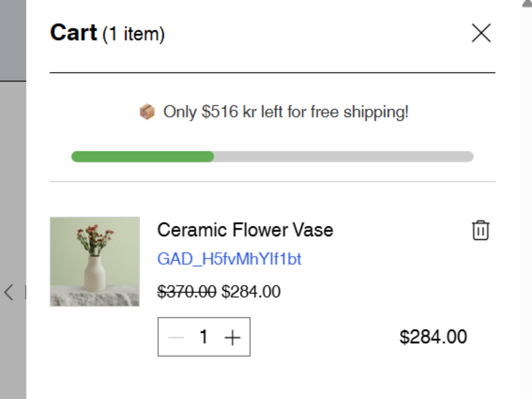Increase quantity with the plus button
The image size is (532, 399).
232,338
